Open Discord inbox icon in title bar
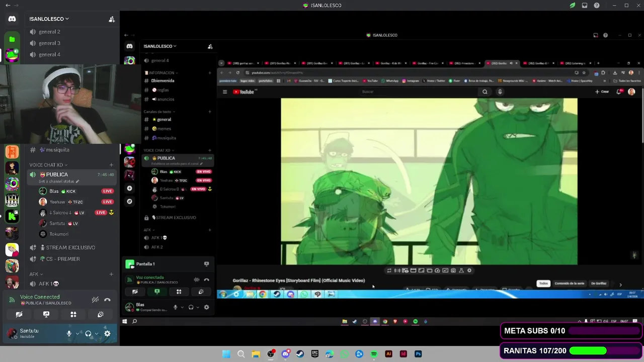This screenshot has height=362, width=644. tap(585, 6)
